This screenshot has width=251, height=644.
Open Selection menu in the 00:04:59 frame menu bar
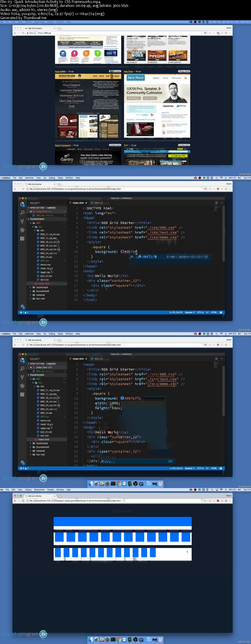click(29, 178)
